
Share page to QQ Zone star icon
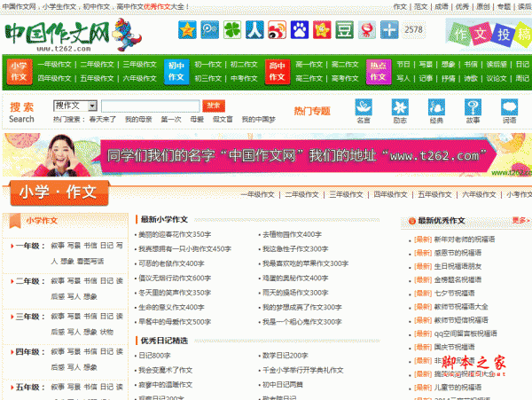coord(187,30)
